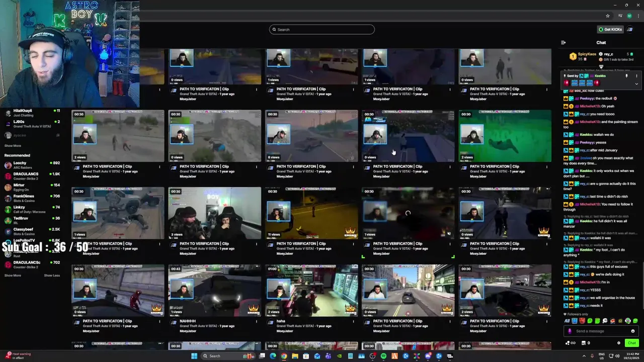644x362 pixels.
Task: Open Linkzy in Recommended channels
Action: (31, 209)
